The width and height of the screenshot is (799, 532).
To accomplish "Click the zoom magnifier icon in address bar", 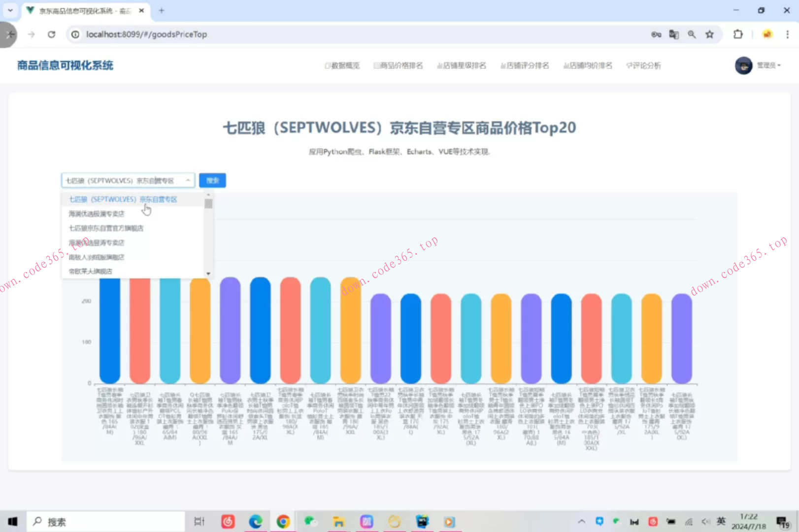I will tap(692, 34).
